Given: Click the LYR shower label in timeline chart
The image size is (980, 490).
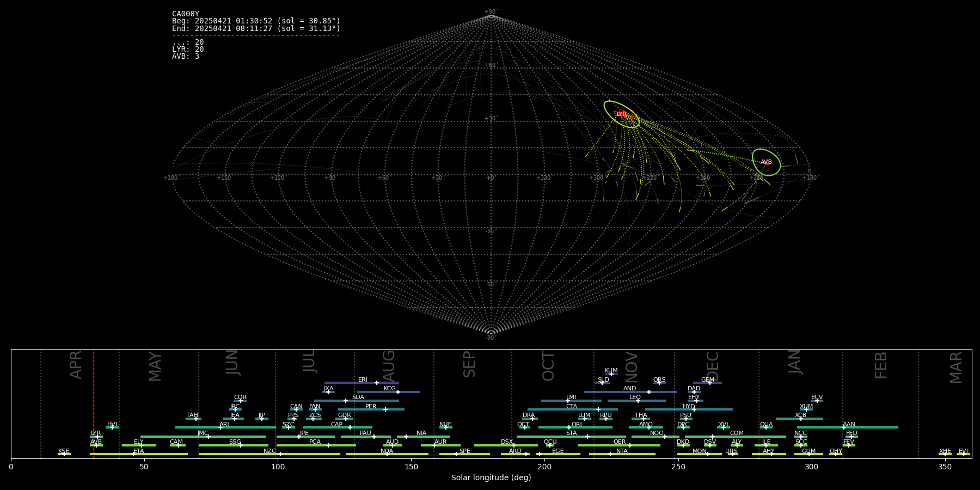Looking at the screenshot, I should pos(96,433).
